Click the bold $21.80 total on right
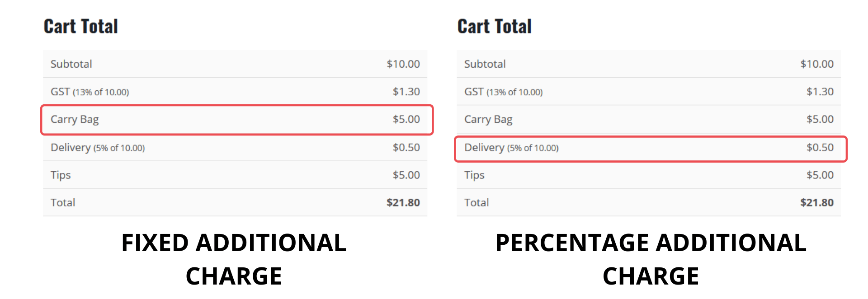 [817, 202]
